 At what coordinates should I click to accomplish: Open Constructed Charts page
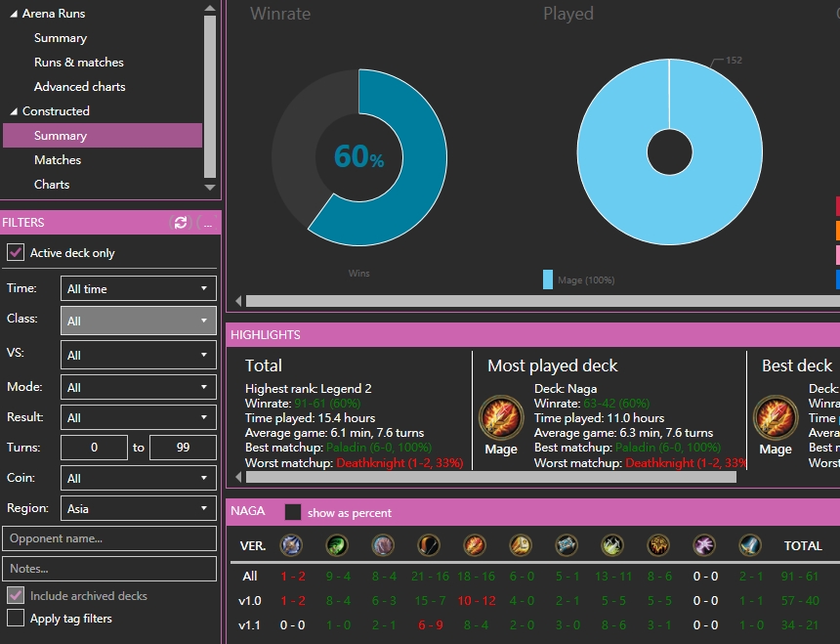52,184
